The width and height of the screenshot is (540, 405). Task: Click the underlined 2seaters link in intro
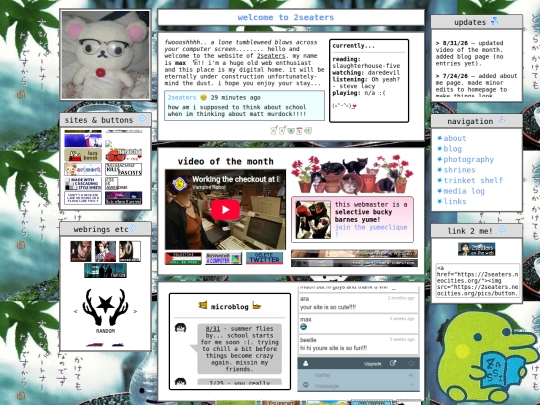[x=271, y=56]
